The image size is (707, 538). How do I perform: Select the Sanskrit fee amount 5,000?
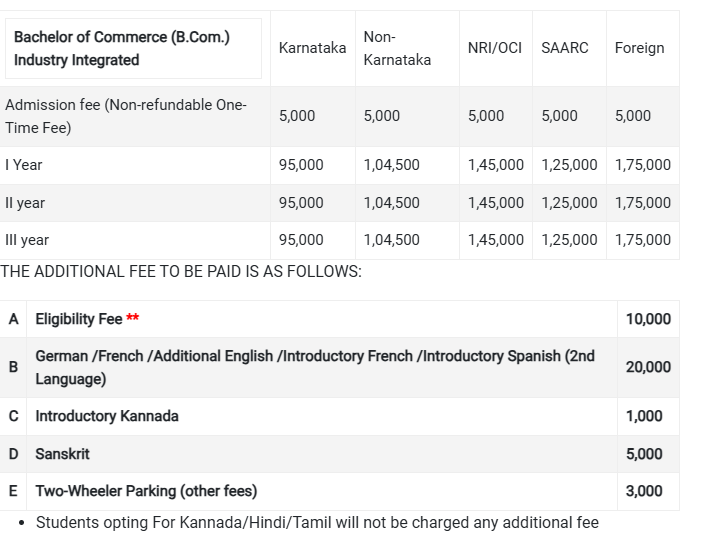pyautogui.click(x=644, y=454)
